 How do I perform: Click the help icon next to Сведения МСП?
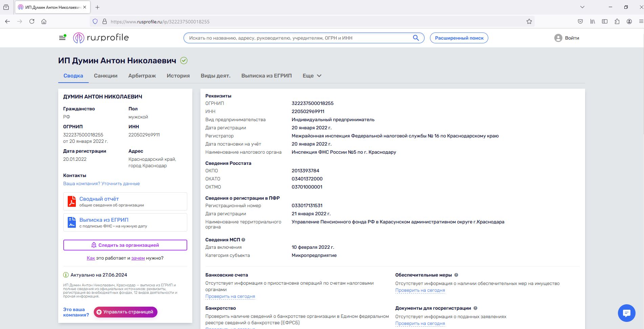[243, 240]
